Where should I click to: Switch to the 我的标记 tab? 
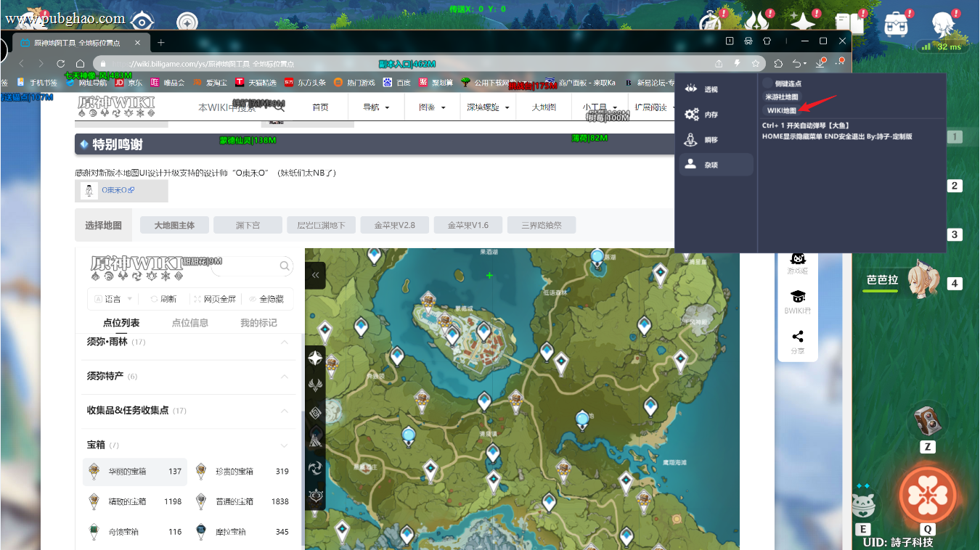258,323
